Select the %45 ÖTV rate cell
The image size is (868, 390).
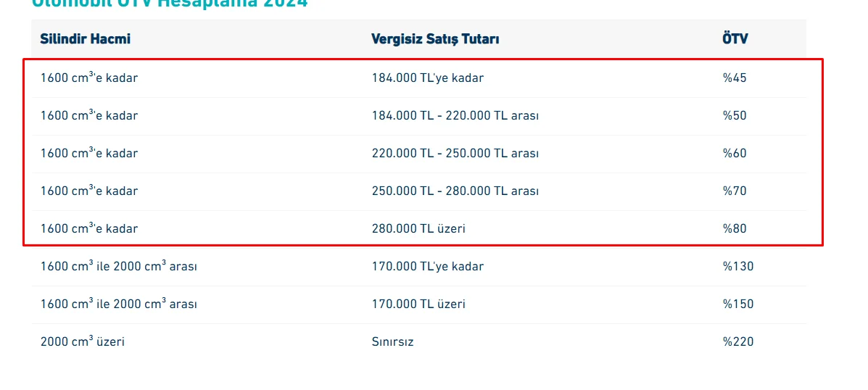pyautogui.click(x=735, y=78)
